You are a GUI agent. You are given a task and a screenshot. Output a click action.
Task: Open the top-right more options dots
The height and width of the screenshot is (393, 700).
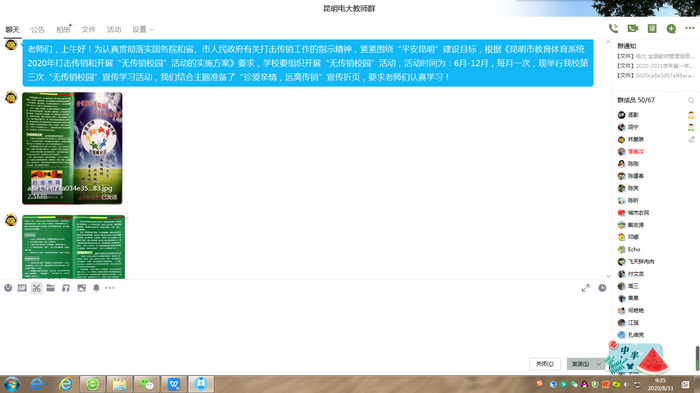pos(690,28)
